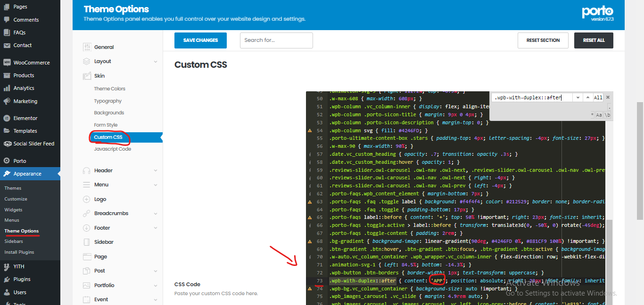Expand the Breadcrumbs section chevron
This screenshot has width=644, height=305.
(x=156, y=214)
